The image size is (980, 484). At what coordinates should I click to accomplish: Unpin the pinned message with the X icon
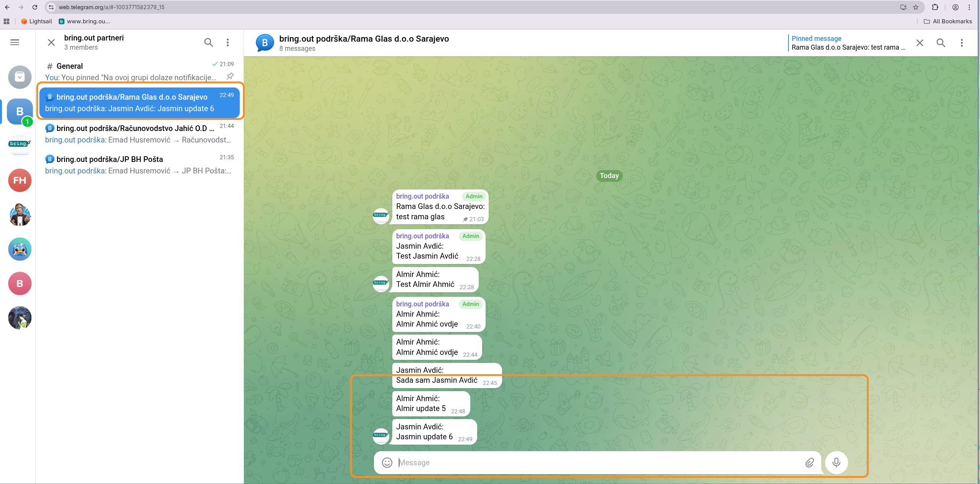(x=920, y=43)
